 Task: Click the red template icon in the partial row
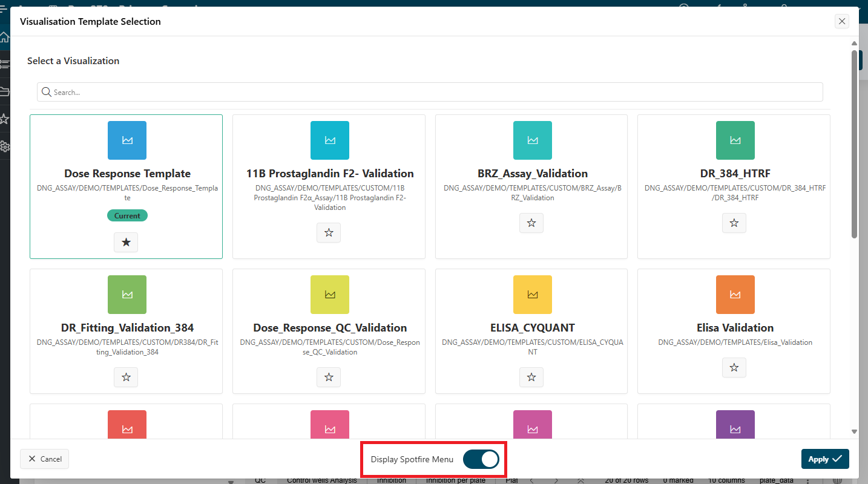pyautogui.click(x=127, y=425)
